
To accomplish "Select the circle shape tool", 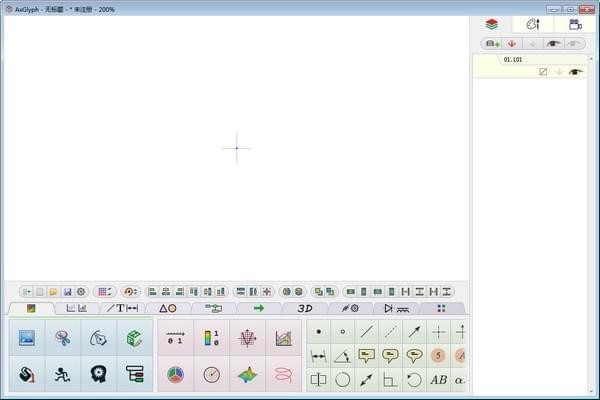I will [x=342, y=379].
